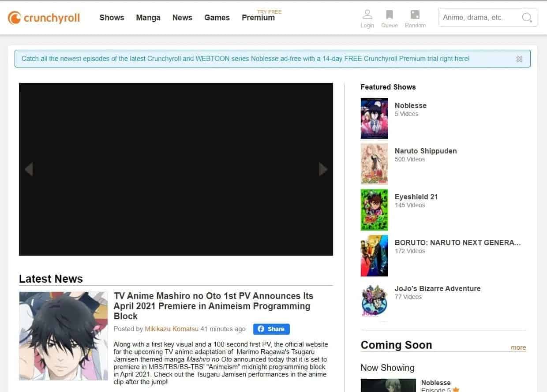
Task: Click the main video carousel area
Action: pos(176,169)
